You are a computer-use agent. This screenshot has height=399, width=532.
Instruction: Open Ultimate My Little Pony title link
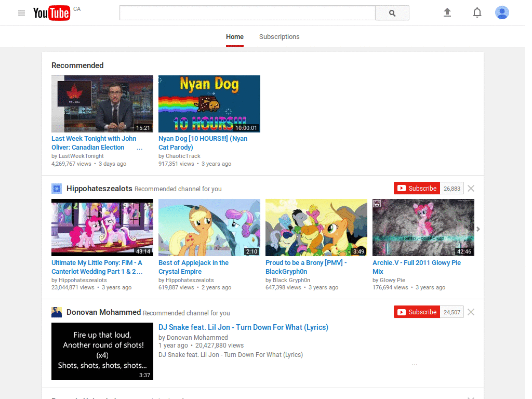point(97,267)
